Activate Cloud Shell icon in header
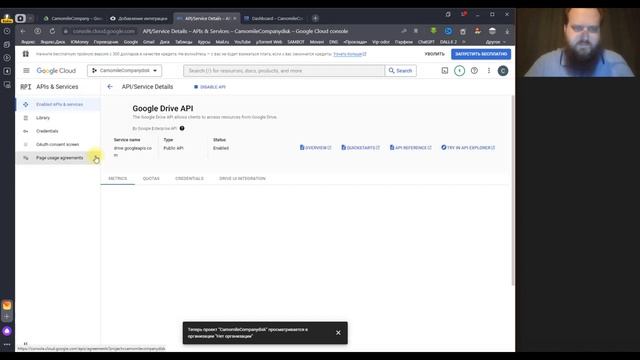 [x=445, y=71]
